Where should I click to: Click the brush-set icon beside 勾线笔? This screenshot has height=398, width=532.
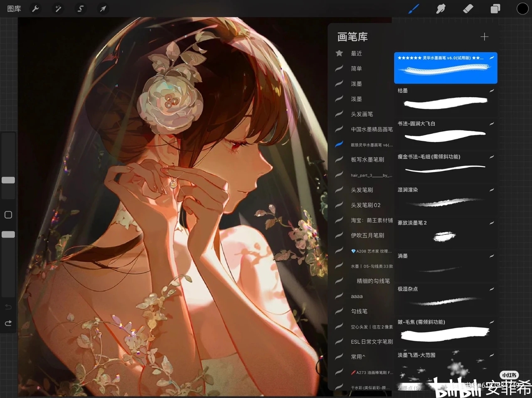pos(339,311)
